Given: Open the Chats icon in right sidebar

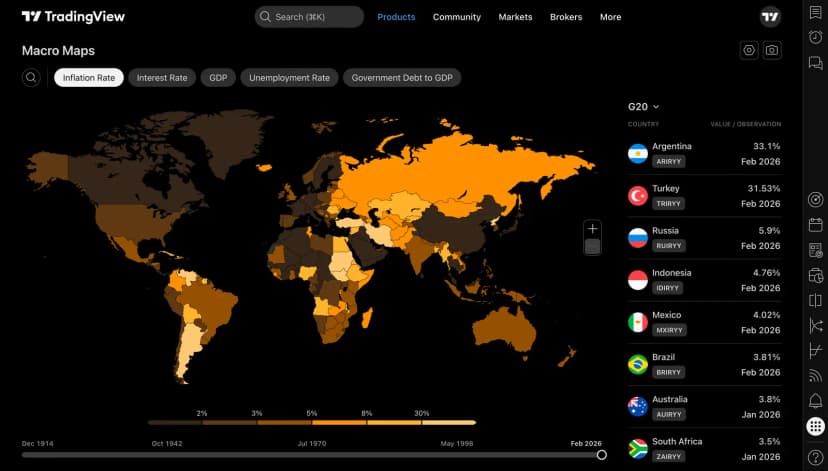Looking at the screenshot, I should pyautogui.click(x=815, y=63).
